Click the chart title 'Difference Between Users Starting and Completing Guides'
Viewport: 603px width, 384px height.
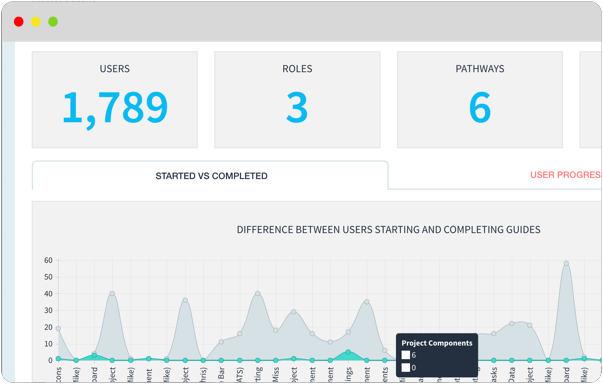[x=388, y=229]
